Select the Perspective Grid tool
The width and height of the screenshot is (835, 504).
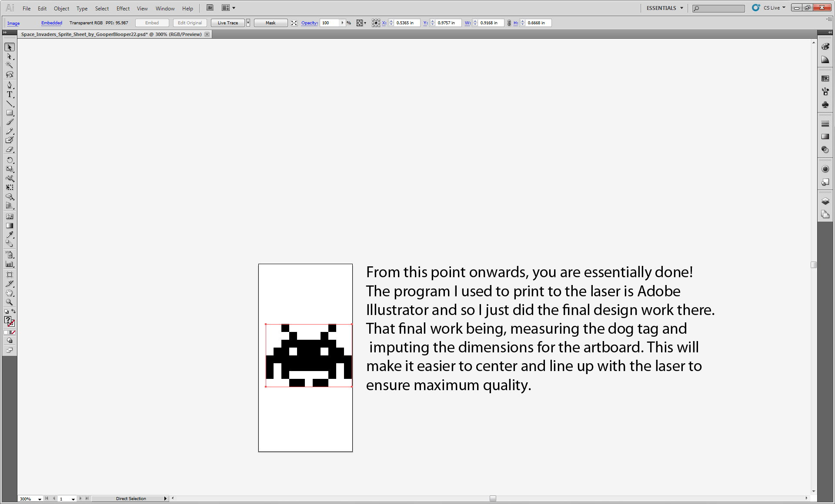(10, 206)
